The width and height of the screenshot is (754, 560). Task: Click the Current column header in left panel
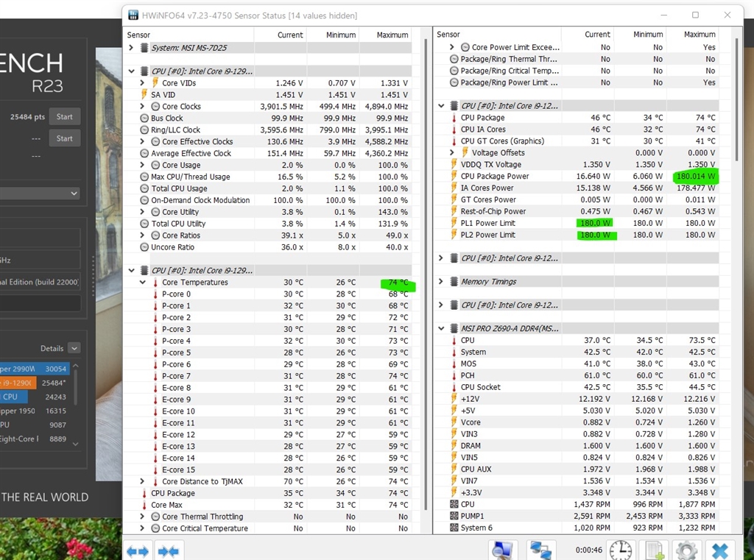pos(281,35)
